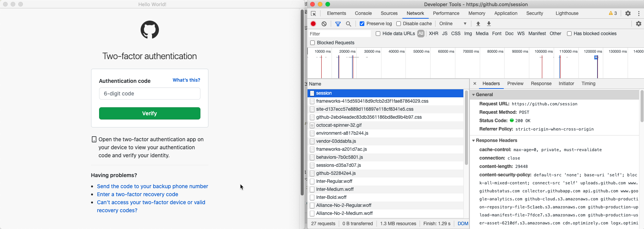644x229 pixels.
Task: Click the Name column header
Action: pyautogui.click(x=388, y=84)
